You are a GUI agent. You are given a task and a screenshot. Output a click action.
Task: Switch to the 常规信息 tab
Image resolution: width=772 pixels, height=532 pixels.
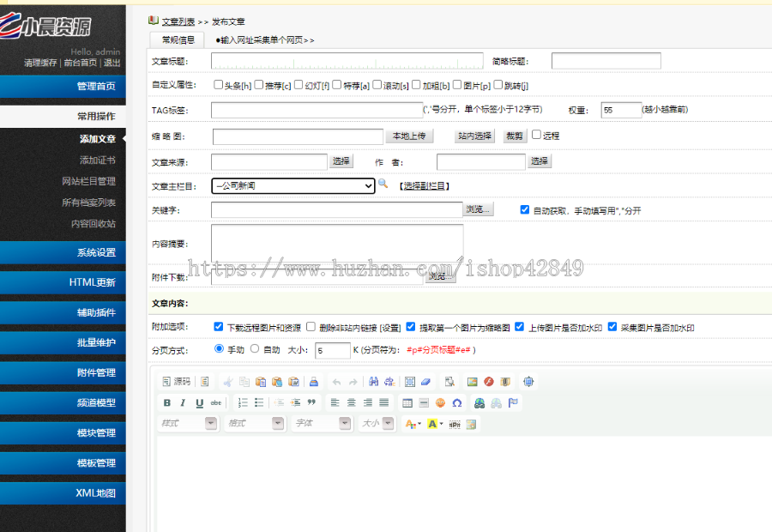178,39
